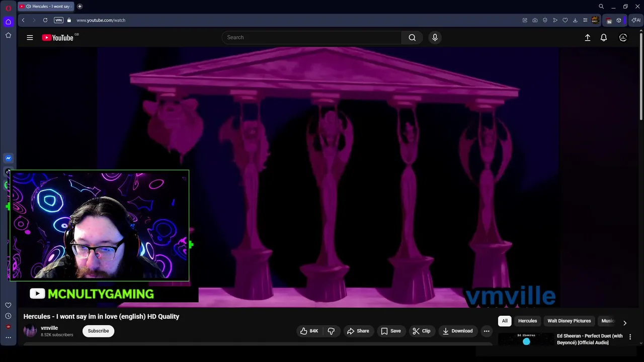Open Ed Sheeran Perfect Duet video title
The width and height of the screenshot is (644, 362).
[590, 339]
